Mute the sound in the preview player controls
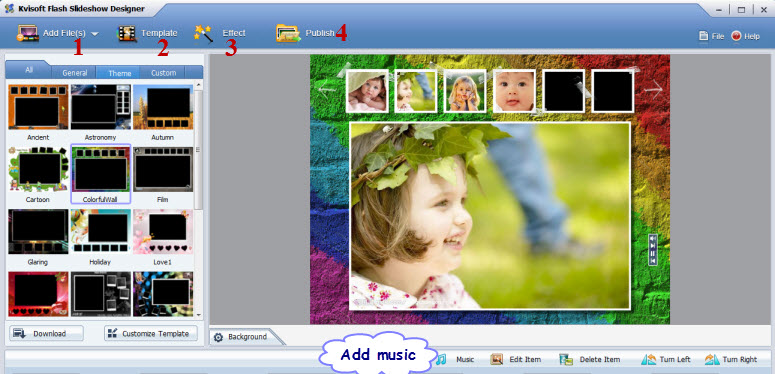775x374 pixels. pyautogui.click(x=653, y=238)
